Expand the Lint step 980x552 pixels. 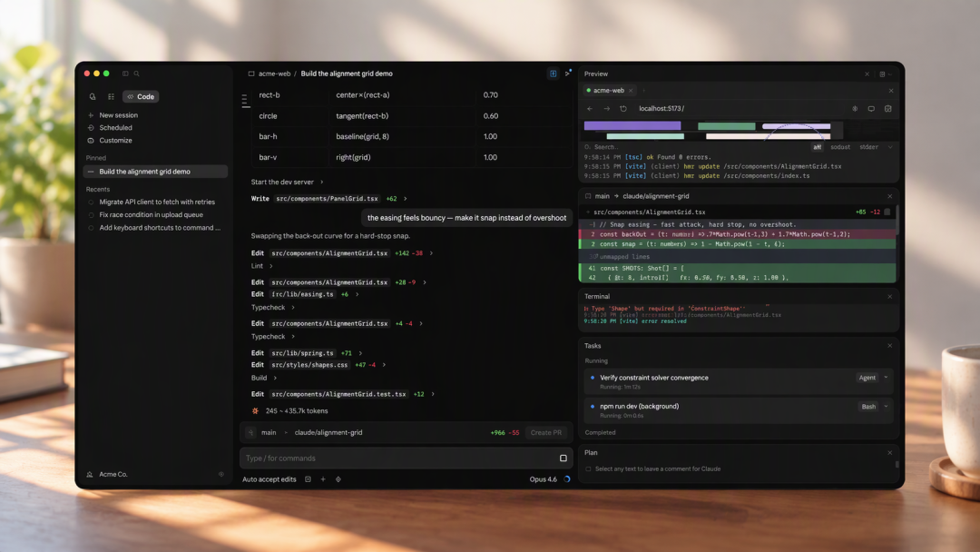pos(262,266)
